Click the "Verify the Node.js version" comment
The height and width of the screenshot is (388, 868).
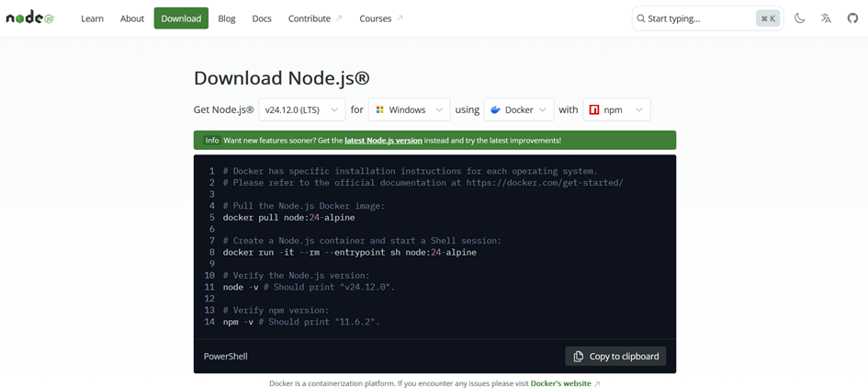point(296,276)
